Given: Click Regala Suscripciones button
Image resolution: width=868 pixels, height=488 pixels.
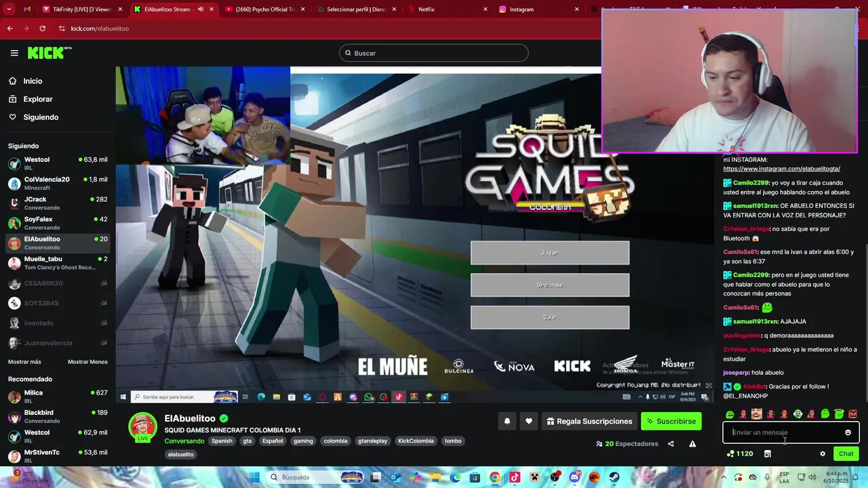Looking at the screenshot, I should 589,421.
